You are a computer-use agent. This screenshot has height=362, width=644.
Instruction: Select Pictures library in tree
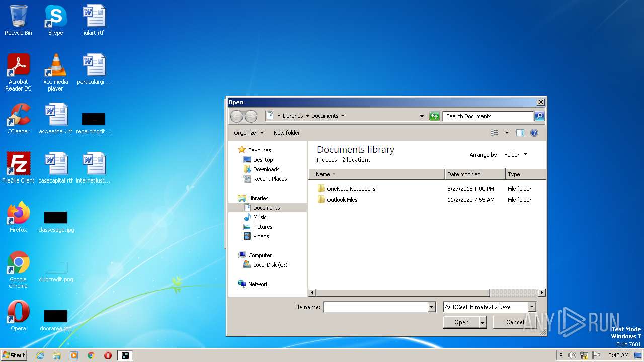click(258, 227)
